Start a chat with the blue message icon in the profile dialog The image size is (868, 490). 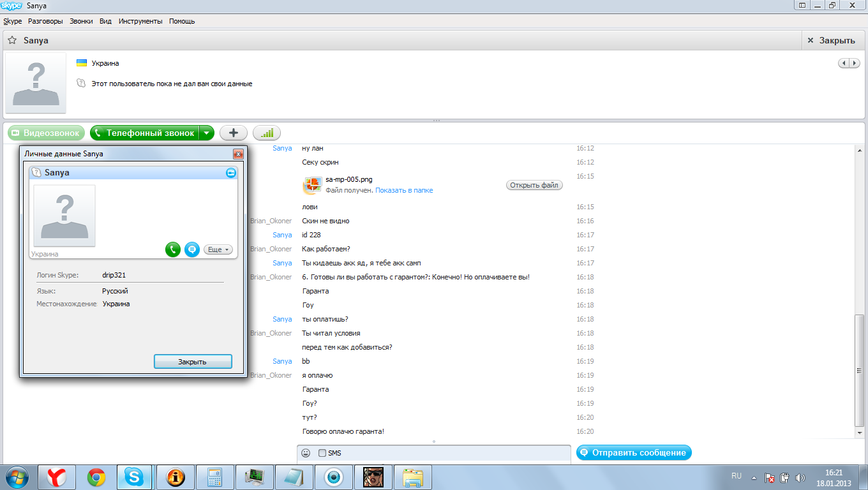(x=192, y=249)
